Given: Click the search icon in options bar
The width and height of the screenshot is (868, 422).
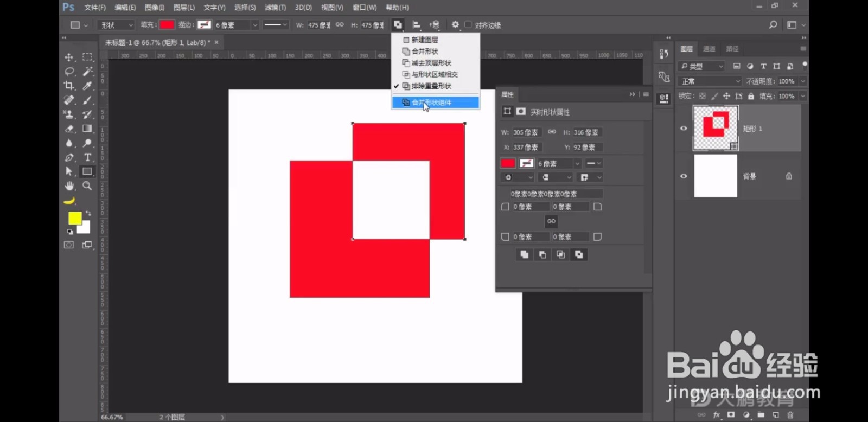Looking at the screenshot, I should click(773, 25).
